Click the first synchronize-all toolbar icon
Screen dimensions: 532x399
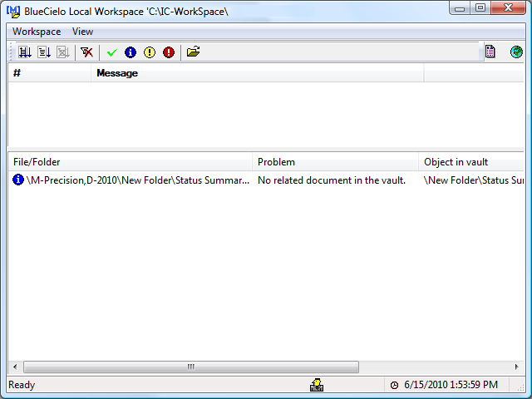pyautogui.click(x=25, y=52)
